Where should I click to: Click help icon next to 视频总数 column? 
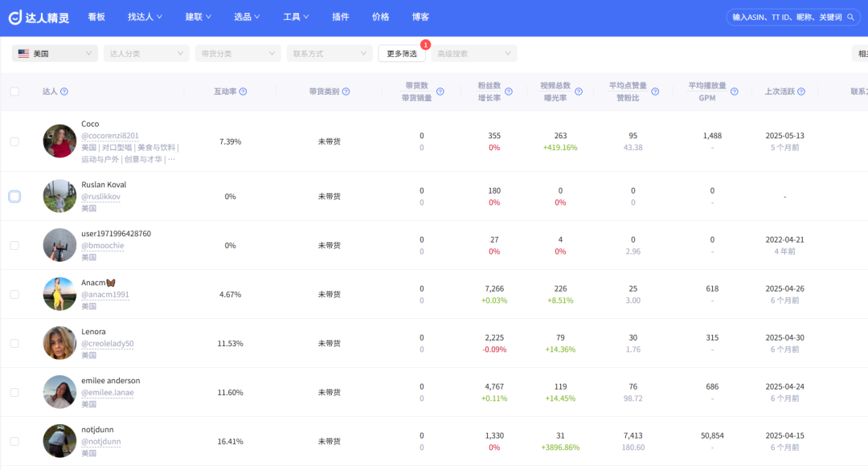(579, 92)
